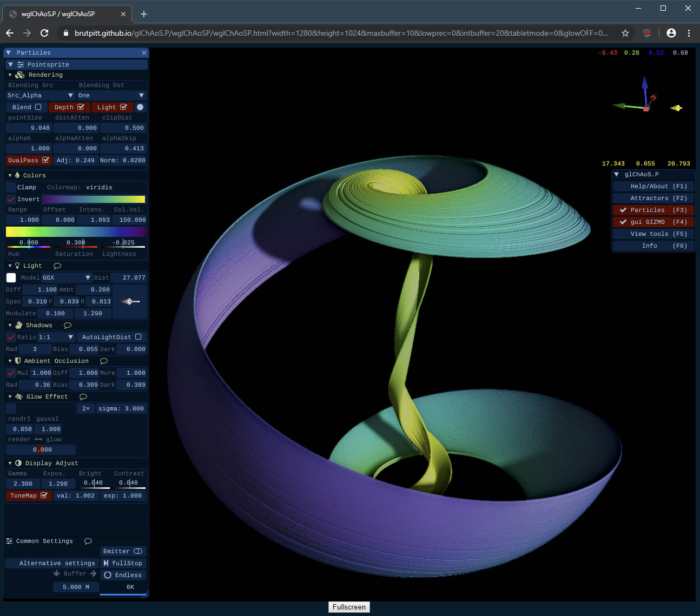Click the pointSize value field
The width and height of the screenshot is (700, 616).
coord(29,128)
